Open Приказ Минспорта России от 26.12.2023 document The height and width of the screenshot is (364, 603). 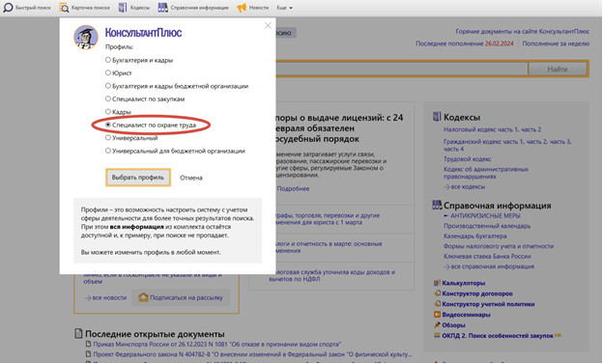[216, 344]
